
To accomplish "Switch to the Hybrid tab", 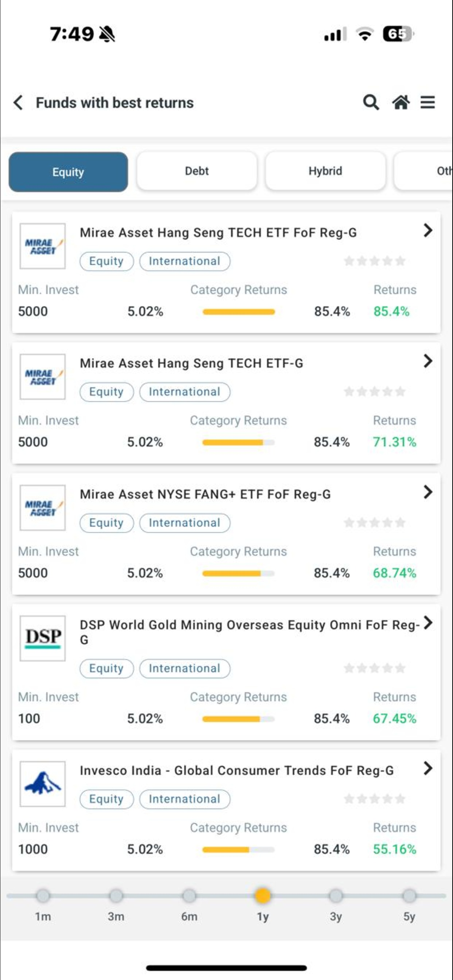I will point(325,171).
